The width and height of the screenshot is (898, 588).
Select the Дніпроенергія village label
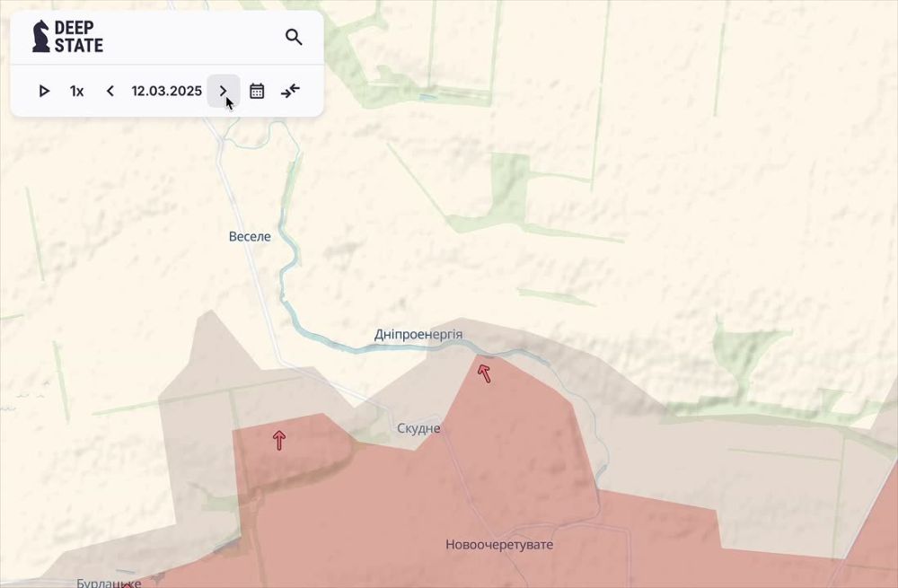[418, 335]
